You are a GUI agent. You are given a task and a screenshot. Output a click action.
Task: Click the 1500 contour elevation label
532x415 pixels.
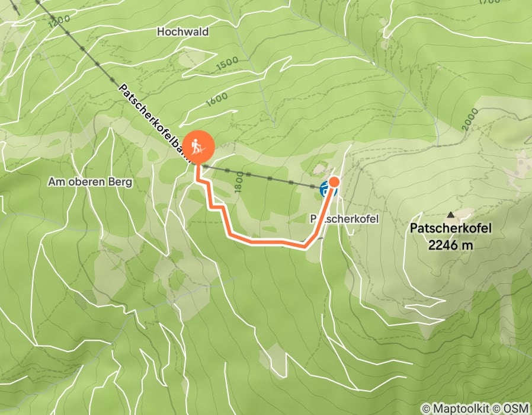click(x=227, y=63)
